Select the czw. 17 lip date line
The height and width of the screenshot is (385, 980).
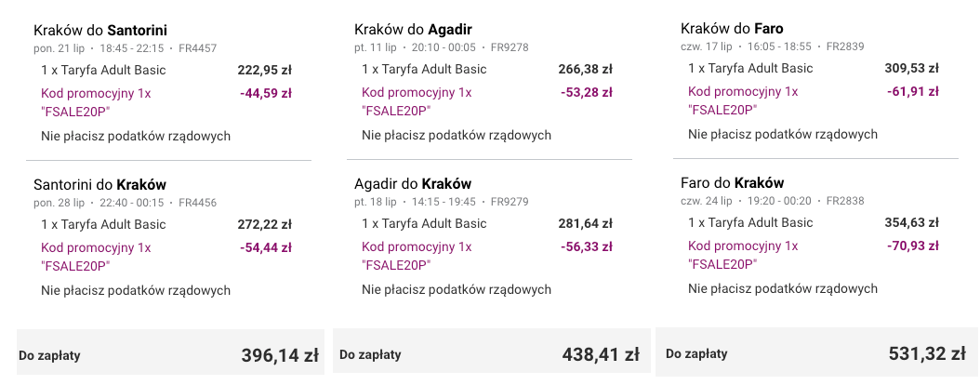773,46
